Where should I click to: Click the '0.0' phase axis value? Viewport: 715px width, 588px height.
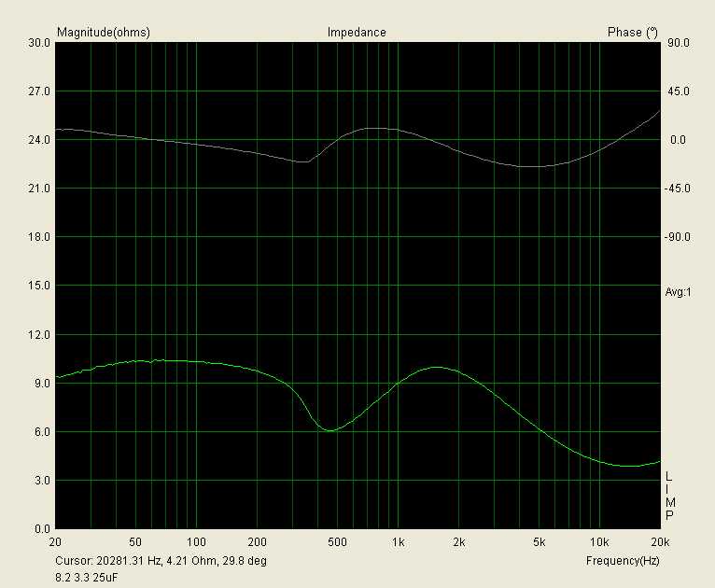pyautogui.click(x=678, y=140)
